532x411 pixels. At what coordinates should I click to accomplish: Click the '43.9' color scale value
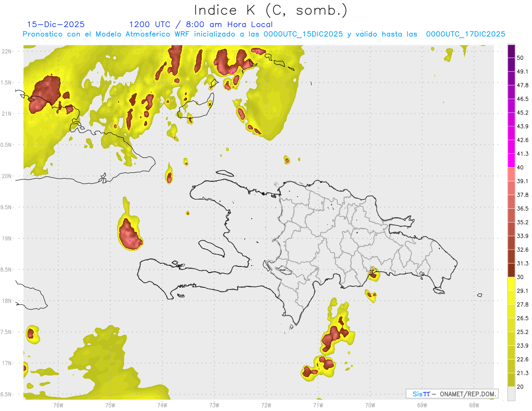click(523, 126)
